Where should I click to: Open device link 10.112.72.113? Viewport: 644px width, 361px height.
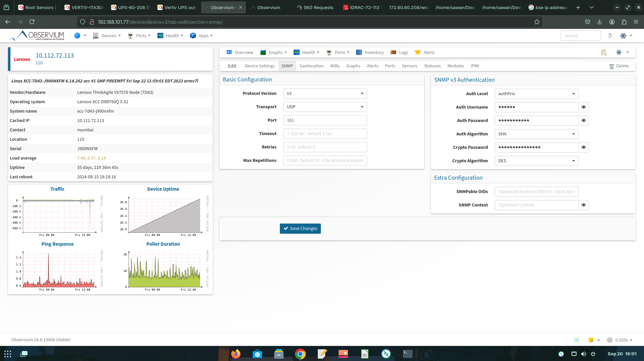55,56
